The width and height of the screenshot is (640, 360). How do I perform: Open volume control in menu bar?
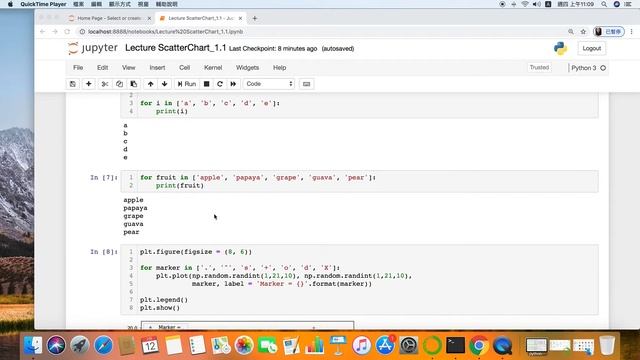(537, 4)
